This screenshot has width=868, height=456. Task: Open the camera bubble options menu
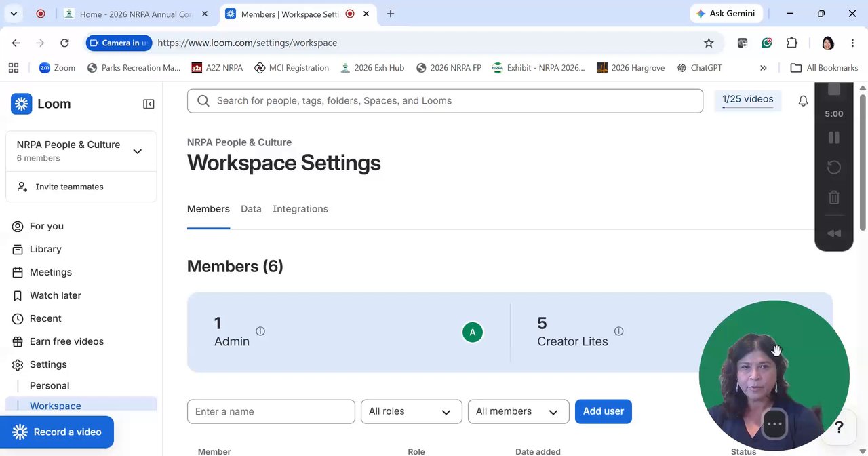(x=774, y=425)
